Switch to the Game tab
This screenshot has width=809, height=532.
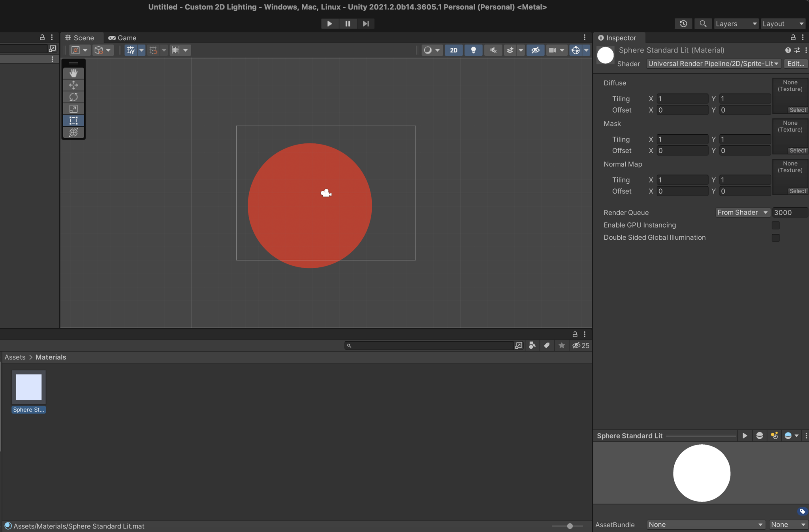coord(122,38)
